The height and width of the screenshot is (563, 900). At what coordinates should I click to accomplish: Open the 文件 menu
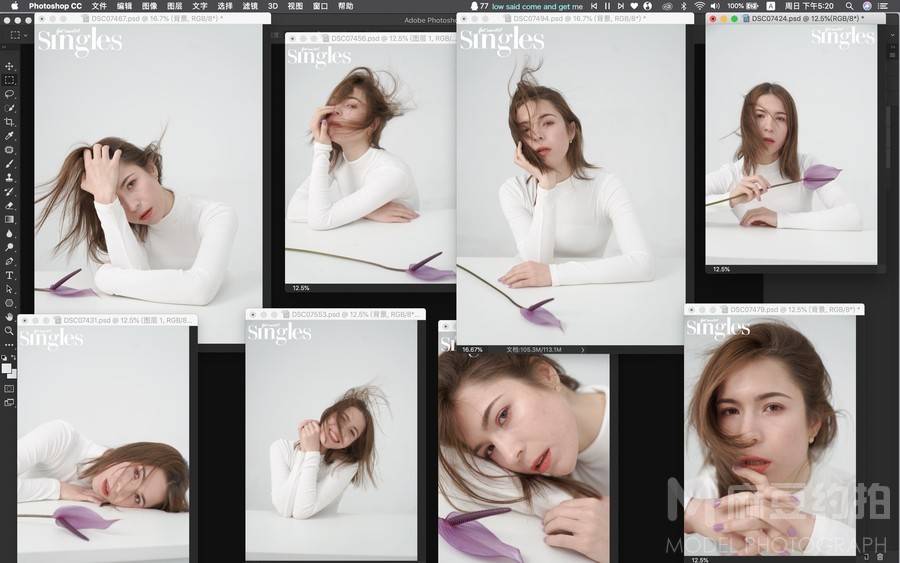point(99,6)
